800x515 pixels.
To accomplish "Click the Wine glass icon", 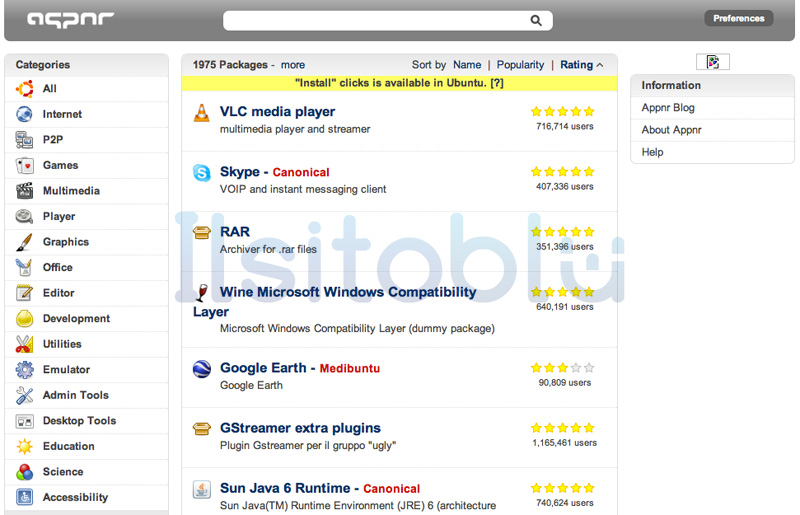I will [201, 292].
